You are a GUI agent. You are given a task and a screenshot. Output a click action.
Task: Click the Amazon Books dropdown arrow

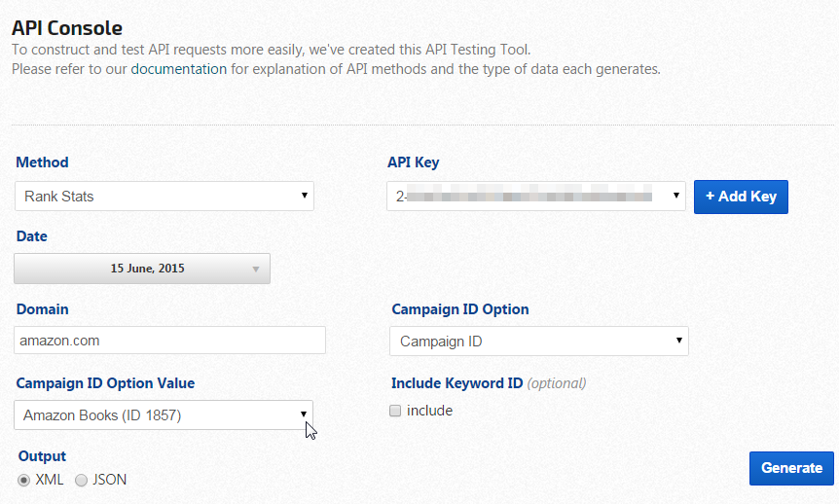(x=304, y=414)
